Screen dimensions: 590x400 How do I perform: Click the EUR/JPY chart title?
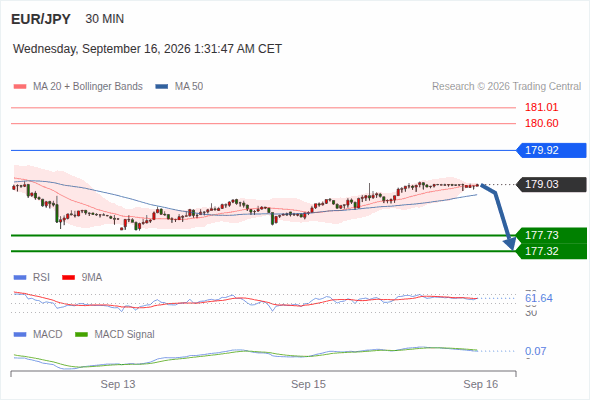[41, 19]
